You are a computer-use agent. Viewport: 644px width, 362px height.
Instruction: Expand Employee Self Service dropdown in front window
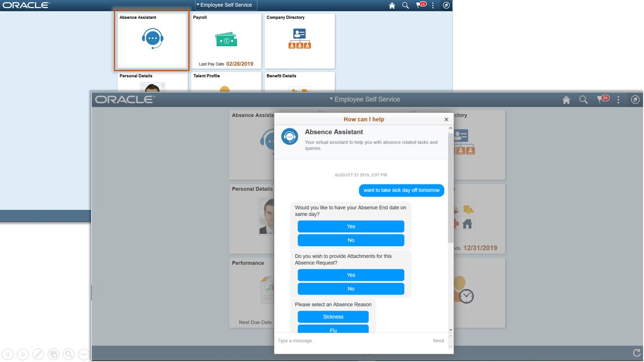[x=365, y=99]
